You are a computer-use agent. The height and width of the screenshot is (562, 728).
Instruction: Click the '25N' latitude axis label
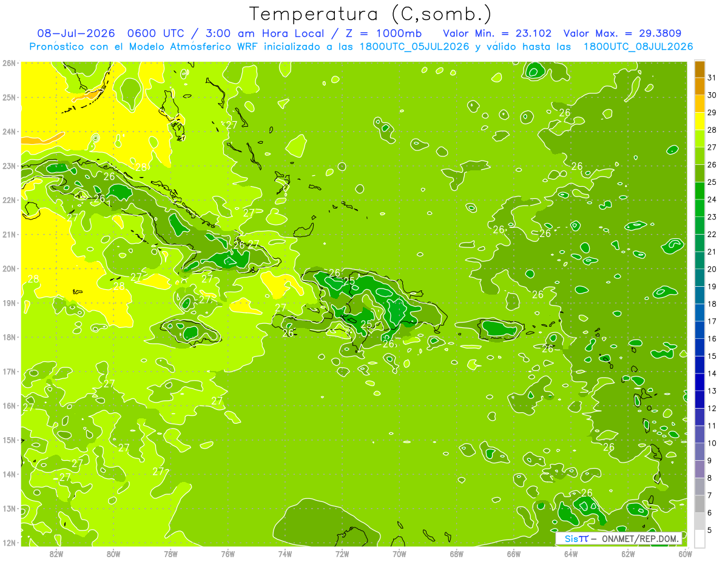tap(8, 98)
